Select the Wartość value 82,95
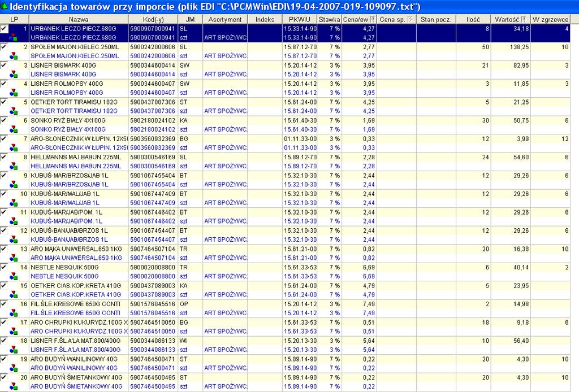The width and height of the screenshot is (579, 392). [x=521, y=66]
